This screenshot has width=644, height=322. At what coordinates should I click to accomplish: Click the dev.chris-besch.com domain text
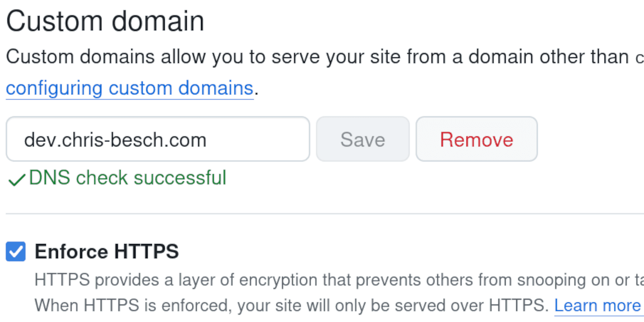[115, 140]
